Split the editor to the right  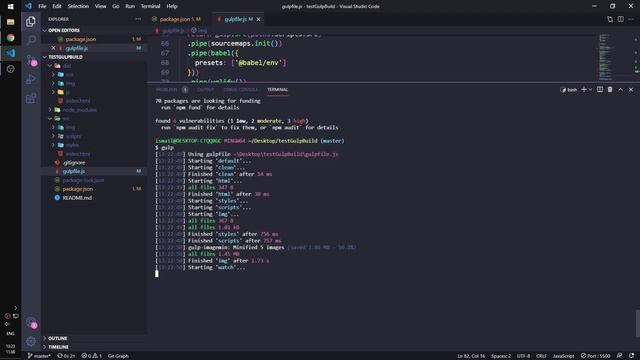tap(620, 19)
